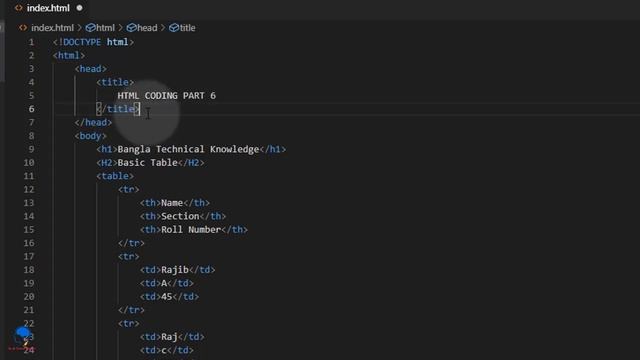Click 'Basic Table' heading text
Image resolution: width=640 pixels, height=360 pixels.
pyautogui.click(x=147, y=162)
